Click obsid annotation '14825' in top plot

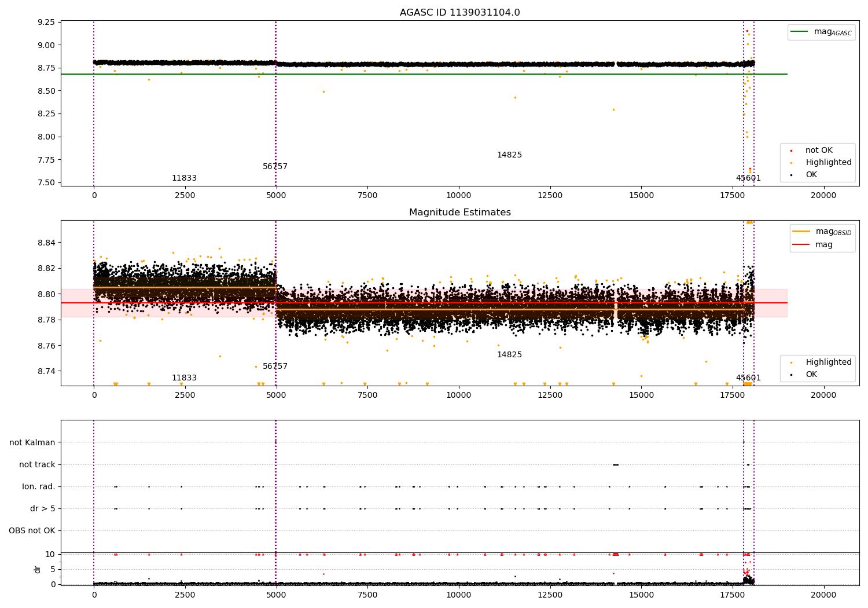click(509, 155)
